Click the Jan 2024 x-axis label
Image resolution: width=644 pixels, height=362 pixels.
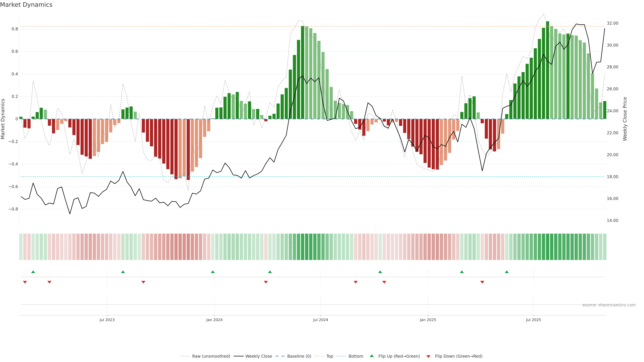[x=214, y=320]
